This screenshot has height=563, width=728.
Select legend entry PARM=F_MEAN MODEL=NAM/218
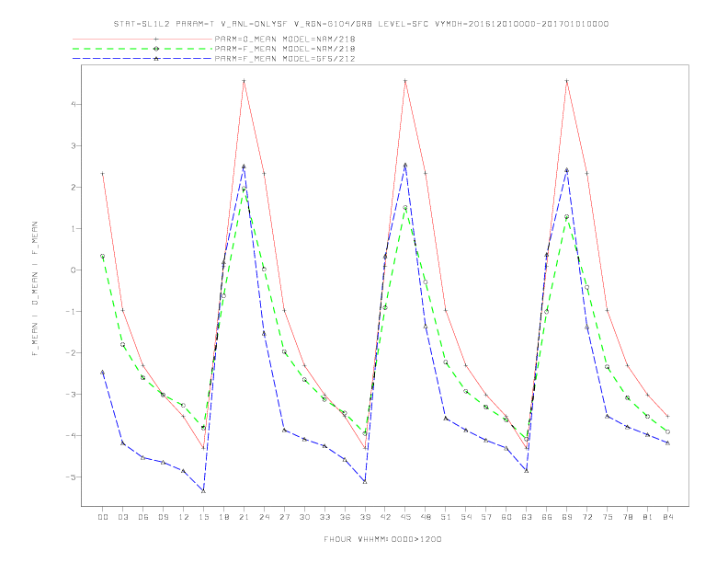(x=285, y=49)
